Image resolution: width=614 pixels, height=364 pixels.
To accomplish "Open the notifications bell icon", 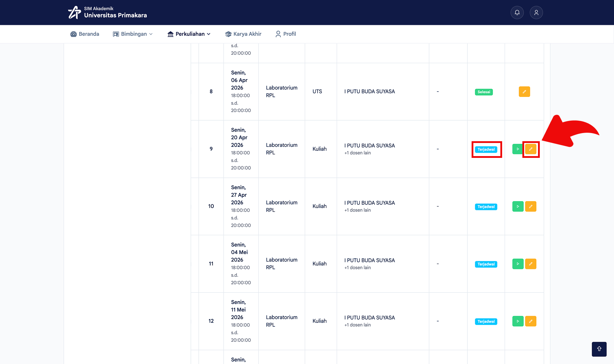I will 517,12.
